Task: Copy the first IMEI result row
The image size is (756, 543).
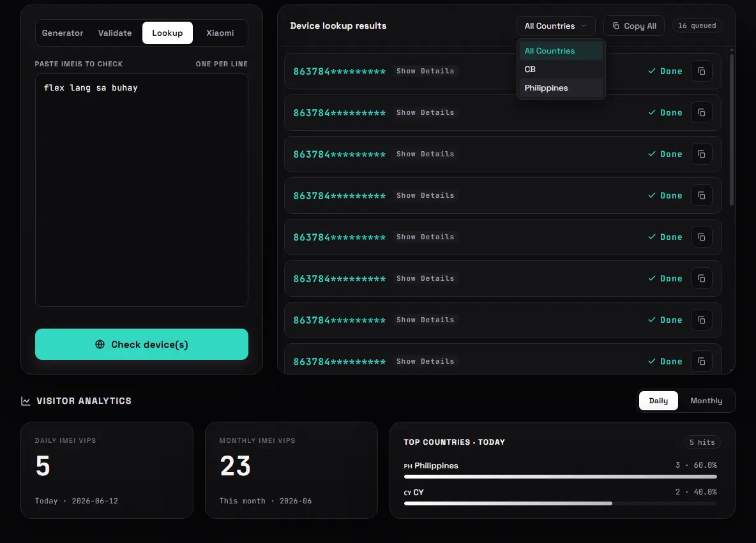Action: (702, 71)
